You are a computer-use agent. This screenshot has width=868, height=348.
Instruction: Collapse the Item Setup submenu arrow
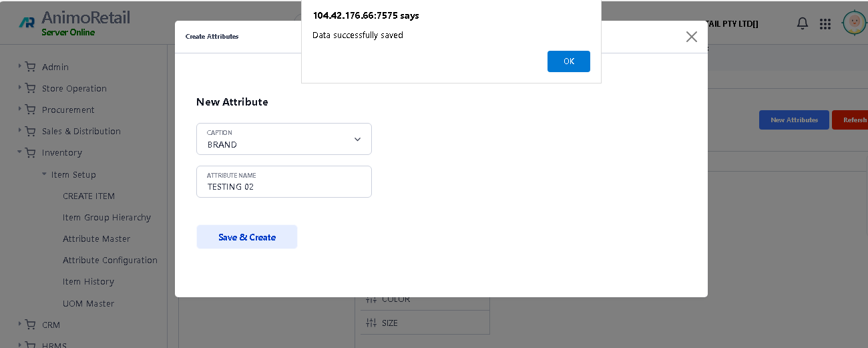(44, 174)
